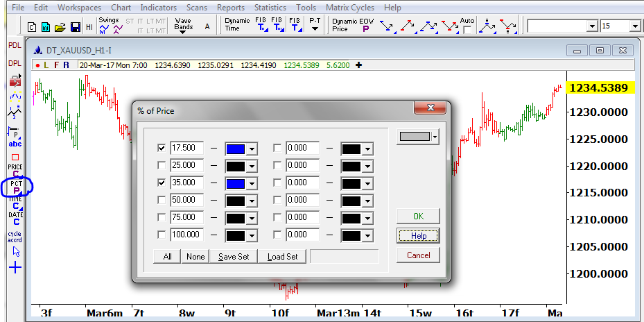
Task: Click the Load Set button
Action: click(283, 257)
